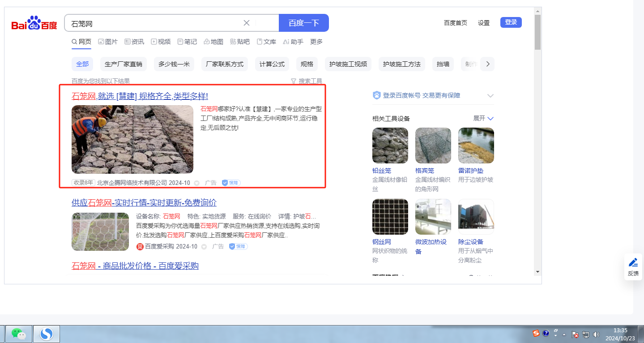Open 石笼网 - 商品批发价格 result link

tap(135, 266)
